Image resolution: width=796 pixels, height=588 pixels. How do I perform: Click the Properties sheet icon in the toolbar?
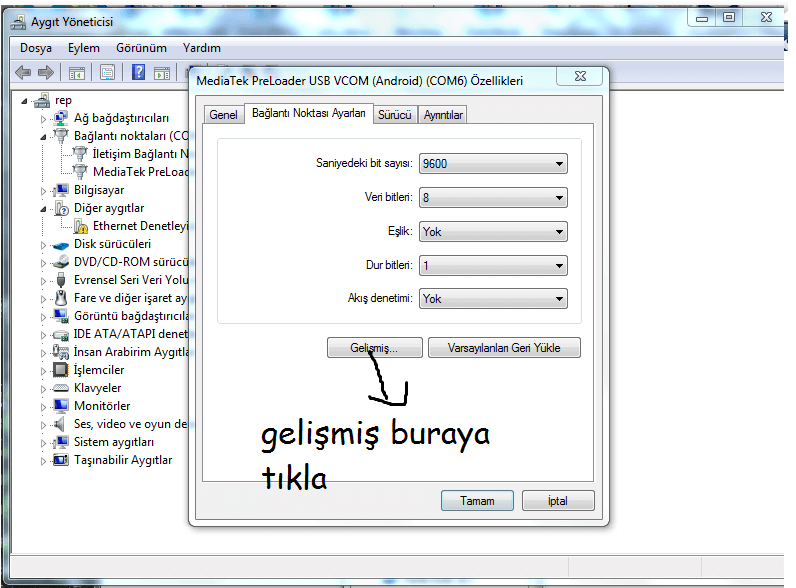[x=107, y=72]
